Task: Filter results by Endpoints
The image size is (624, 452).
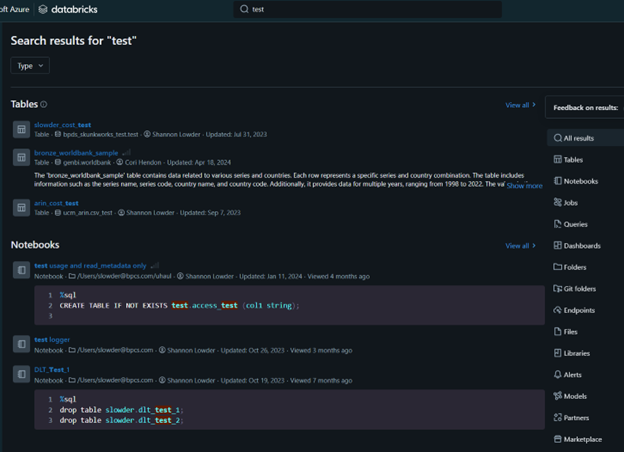Action: tap(574, 310)
